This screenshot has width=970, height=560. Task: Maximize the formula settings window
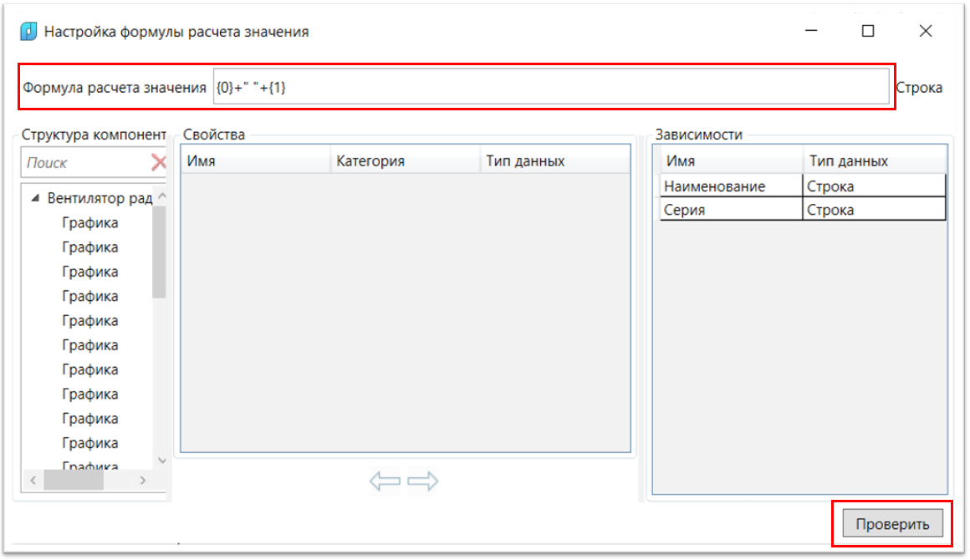868,32
